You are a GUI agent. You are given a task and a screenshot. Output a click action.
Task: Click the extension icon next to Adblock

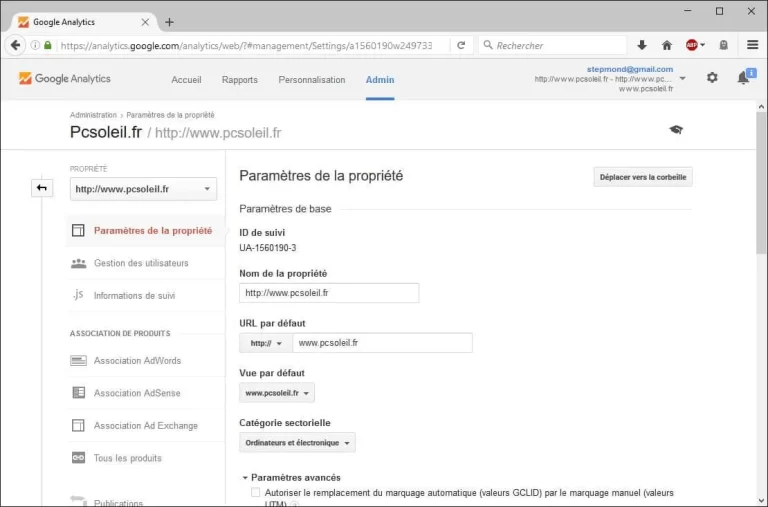pos(723,45)
